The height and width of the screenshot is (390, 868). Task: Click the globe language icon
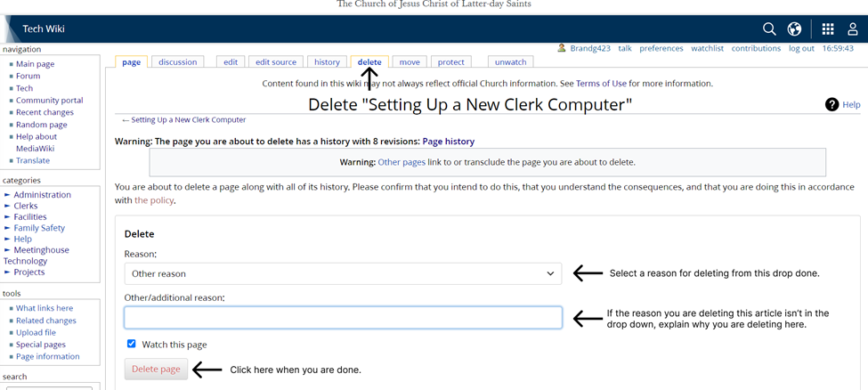click(794, 28)
